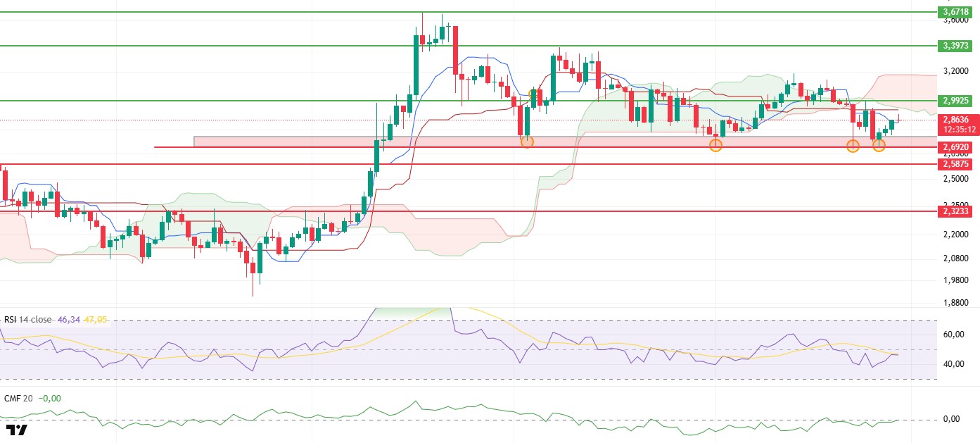The width and height of the screenshot is (980, 443).
Task: Click the 0,00 CMF scale label
Action: click(951, 419)
